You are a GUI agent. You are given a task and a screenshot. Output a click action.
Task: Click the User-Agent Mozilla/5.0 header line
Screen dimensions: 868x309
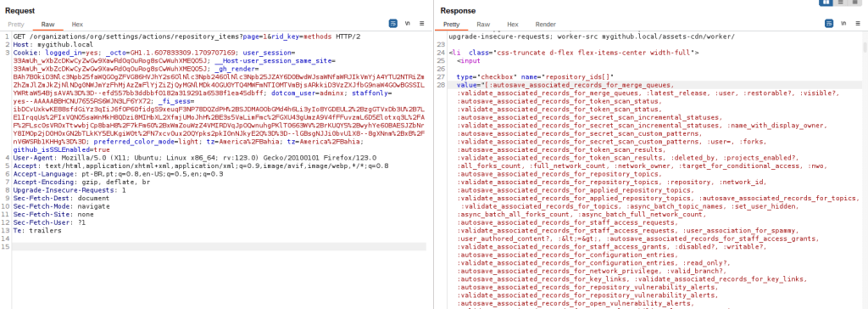tap(194, 158)
